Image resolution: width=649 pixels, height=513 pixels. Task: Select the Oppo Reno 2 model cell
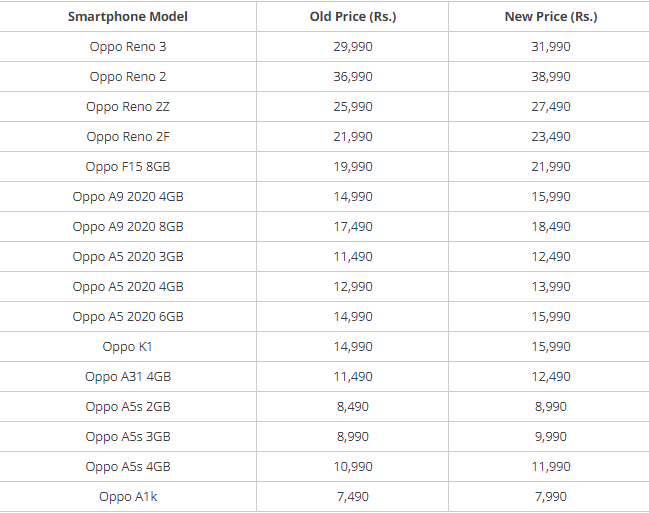tap(128, 77)
